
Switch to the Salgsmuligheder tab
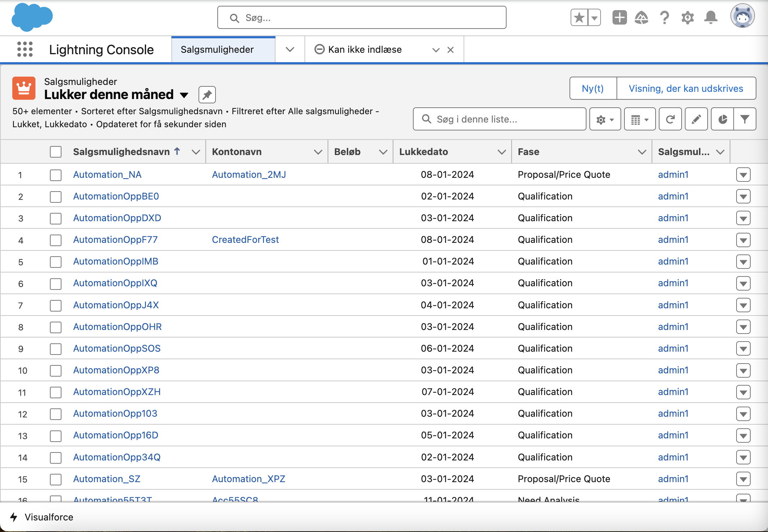(217, 50)
